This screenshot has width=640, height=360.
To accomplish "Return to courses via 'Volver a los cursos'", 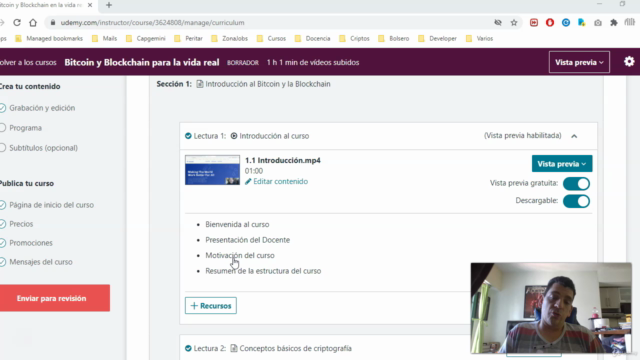I will 28,62.
